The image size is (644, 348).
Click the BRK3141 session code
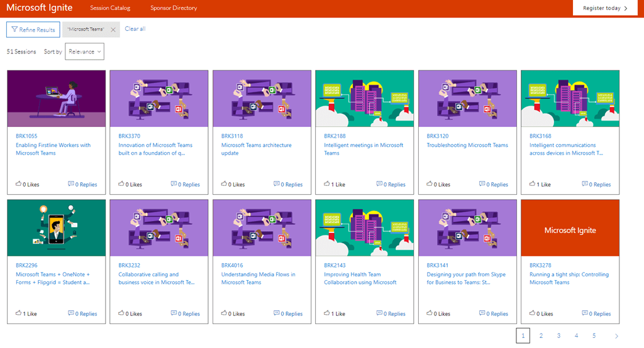pyautogui.click(x=438, y=265)
